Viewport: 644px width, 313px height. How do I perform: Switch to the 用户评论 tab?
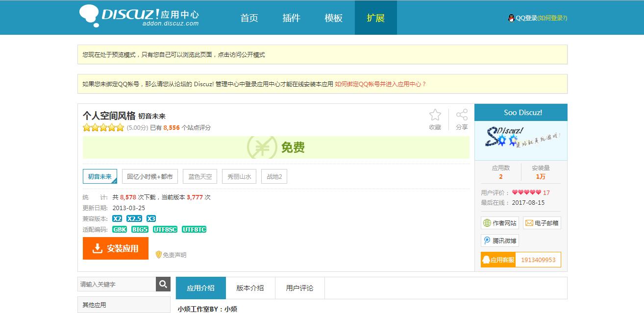tap(300, 288)
